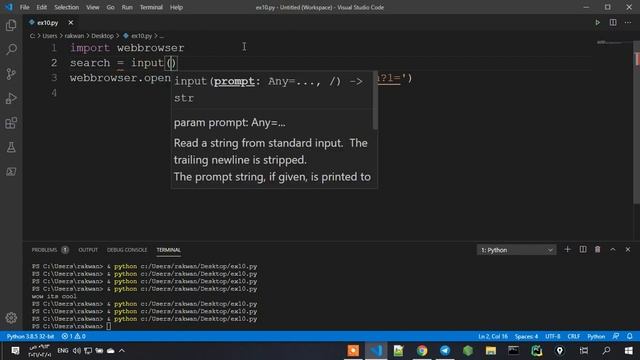Switch to the OUTPUT panel tab
This screenshot has height=360, width=640.
88,250
